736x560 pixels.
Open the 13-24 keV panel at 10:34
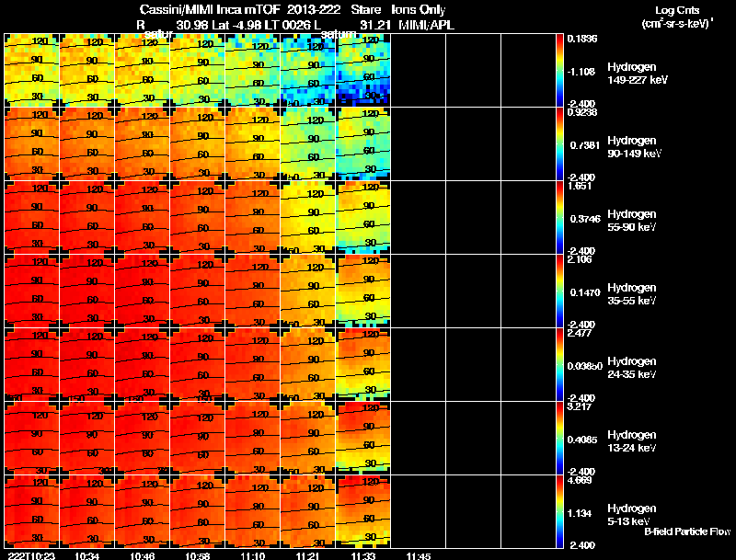click(86, 439)
